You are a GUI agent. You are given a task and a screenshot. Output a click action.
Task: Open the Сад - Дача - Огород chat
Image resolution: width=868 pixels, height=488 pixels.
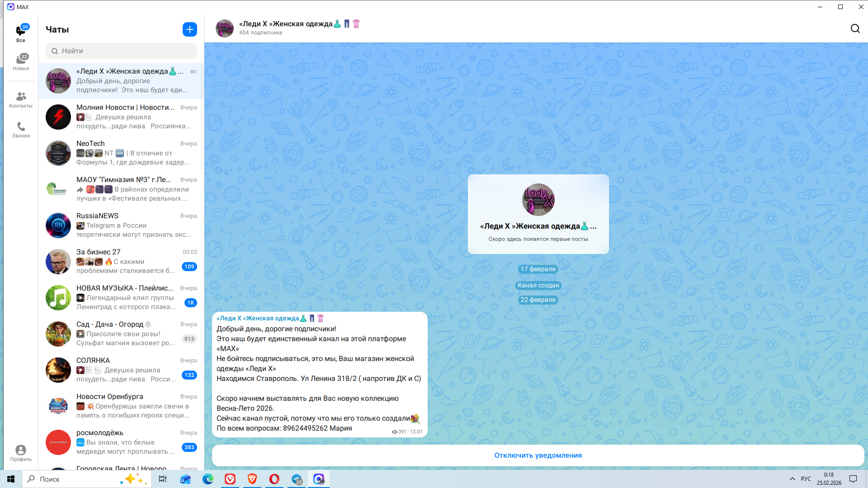coord(121,333)
